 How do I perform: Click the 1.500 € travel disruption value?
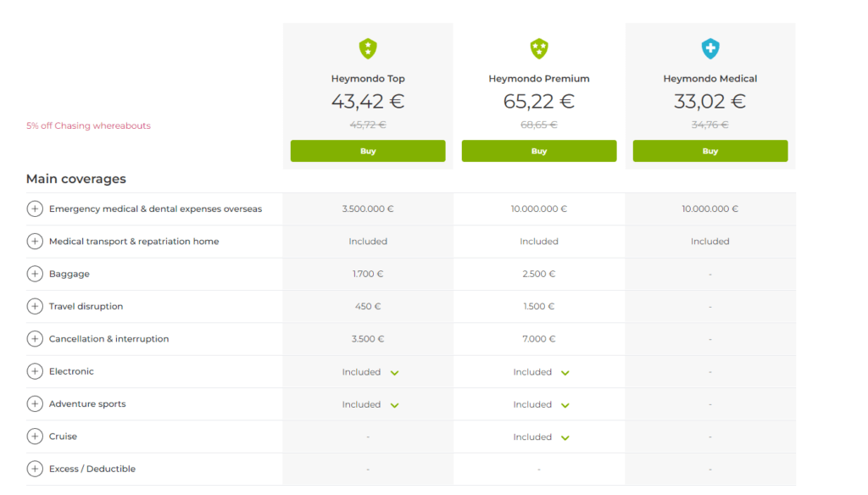click(538, 306)
